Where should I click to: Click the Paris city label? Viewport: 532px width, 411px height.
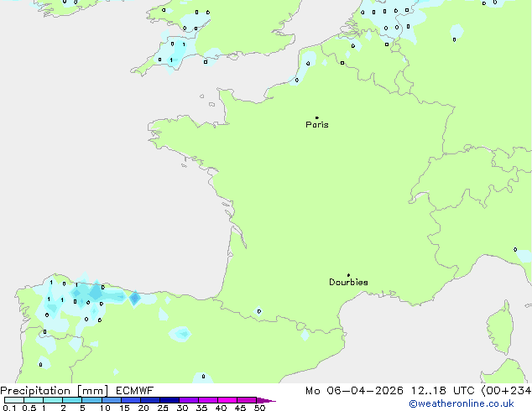pyautogui.click(x=317, y=124)
